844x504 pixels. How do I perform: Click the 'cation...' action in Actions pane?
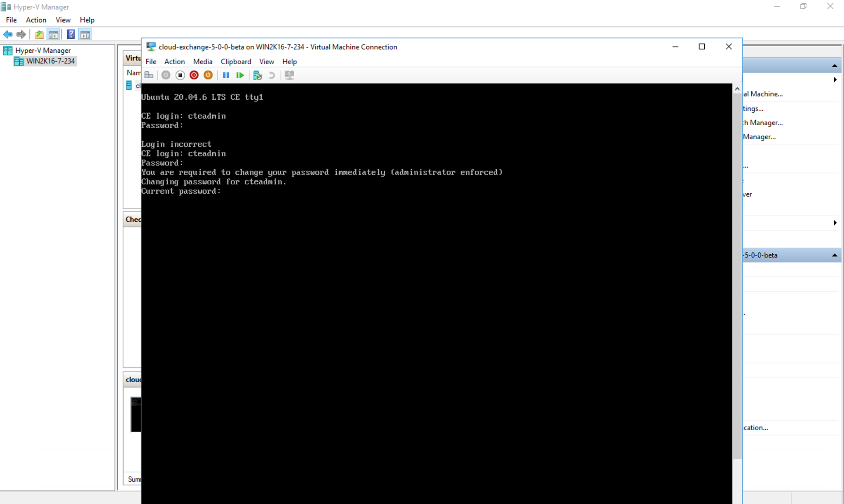tap(756, 428)
